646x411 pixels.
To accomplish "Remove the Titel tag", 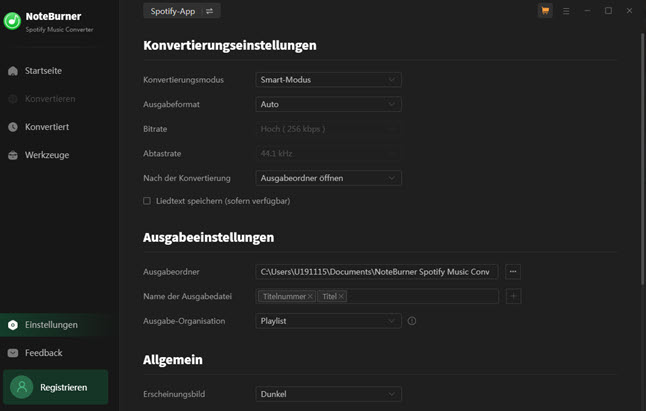I will click(341, 297).
